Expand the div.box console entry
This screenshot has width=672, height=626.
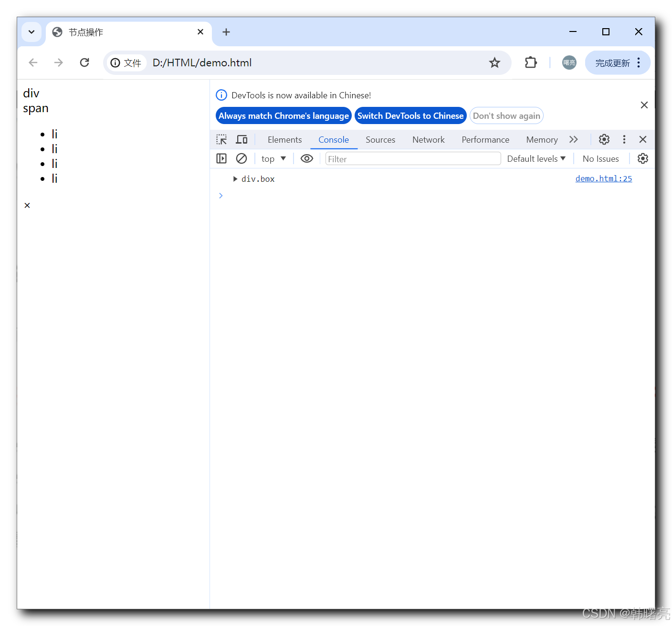[235, 179]
